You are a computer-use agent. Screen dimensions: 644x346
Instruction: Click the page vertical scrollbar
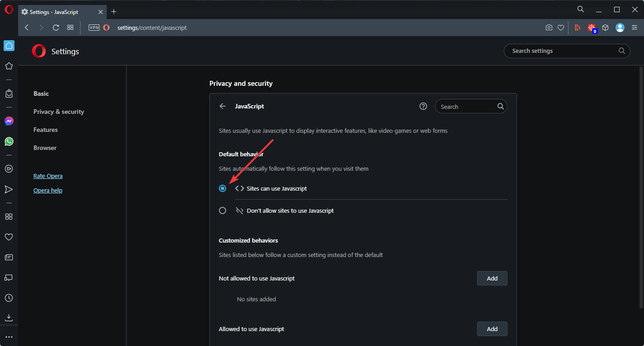tap(641, 181)
